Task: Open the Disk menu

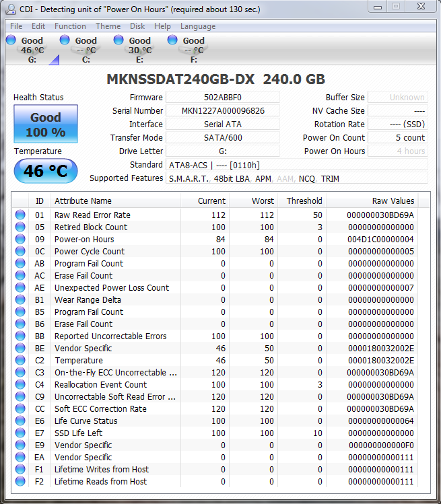Action: (x=137, y=26)
